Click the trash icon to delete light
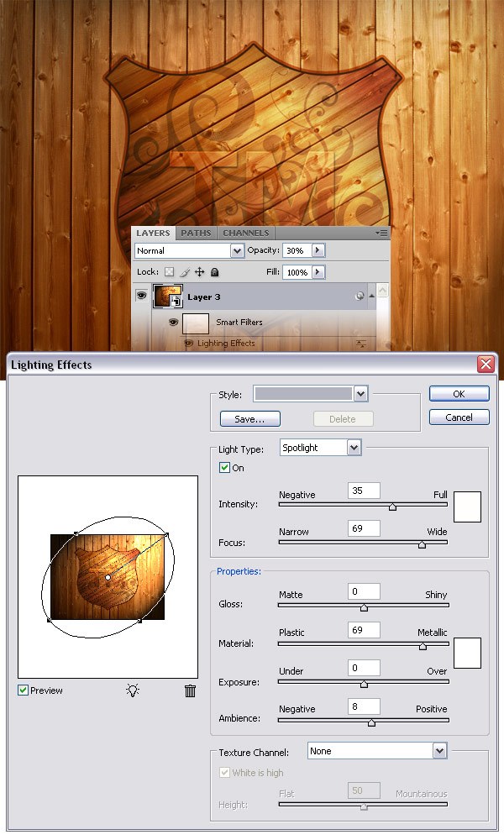Image resolution: width=504 pixels, height=840 pixels. click(x=190, y=691)
